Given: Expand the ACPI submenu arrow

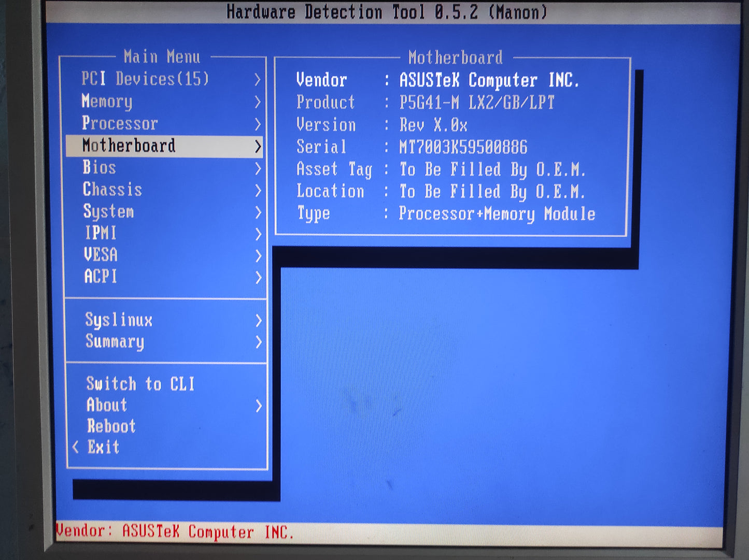Looking at the screenshot, I should 258,278.
